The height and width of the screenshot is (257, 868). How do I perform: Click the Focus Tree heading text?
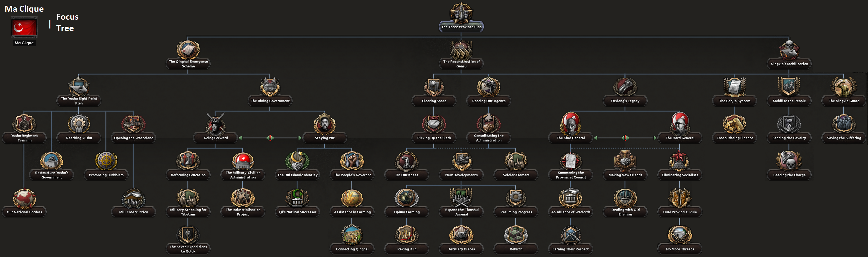point(67,22)
